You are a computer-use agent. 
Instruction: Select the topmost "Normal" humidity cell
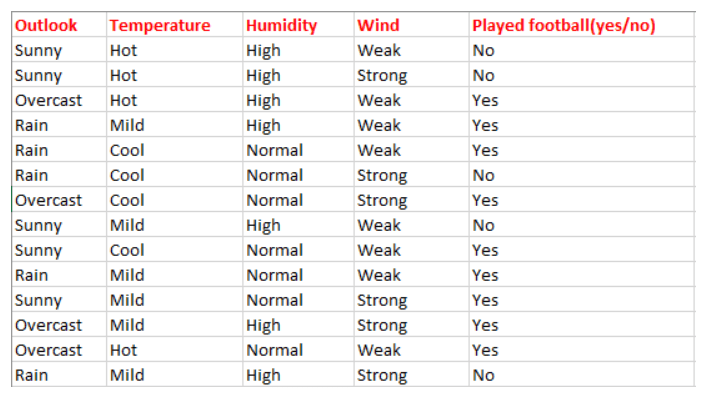[275, 150]
